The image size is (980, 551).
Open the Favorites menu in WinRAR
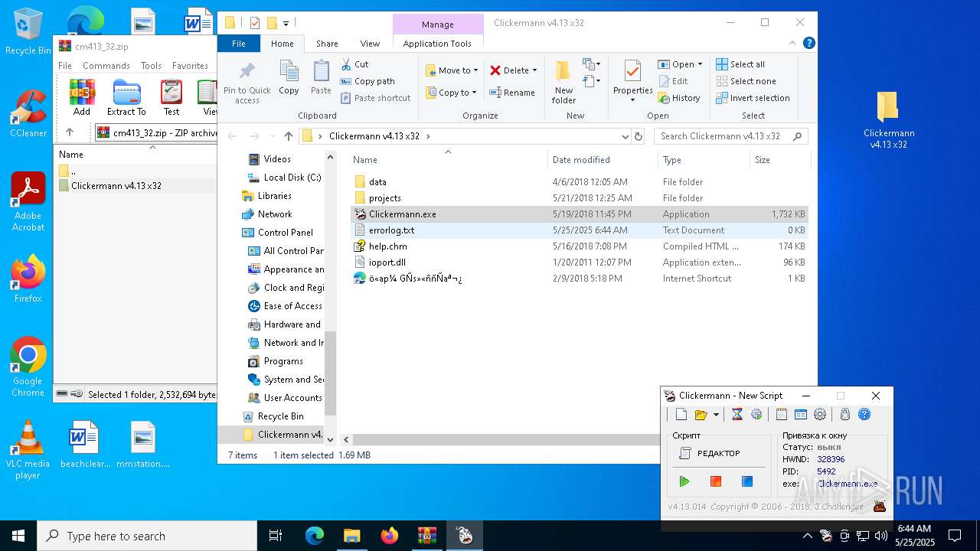(190, 66)
